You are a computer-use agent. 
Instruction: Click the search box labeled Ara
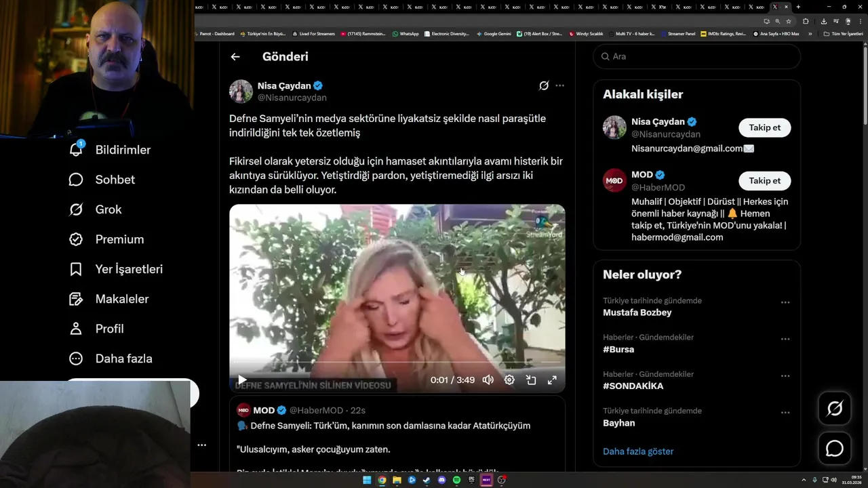pyautogui.click(x=696, y=56)
